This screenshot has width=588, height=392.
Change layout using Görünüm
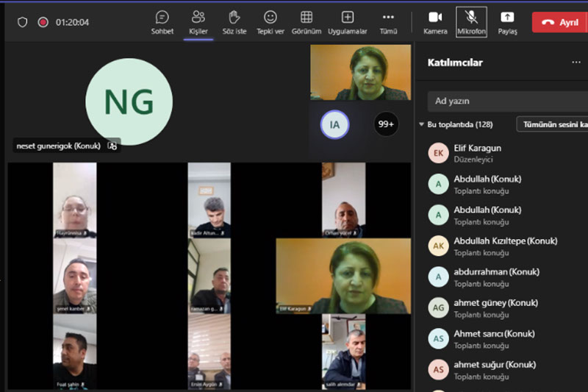[306, 21]
